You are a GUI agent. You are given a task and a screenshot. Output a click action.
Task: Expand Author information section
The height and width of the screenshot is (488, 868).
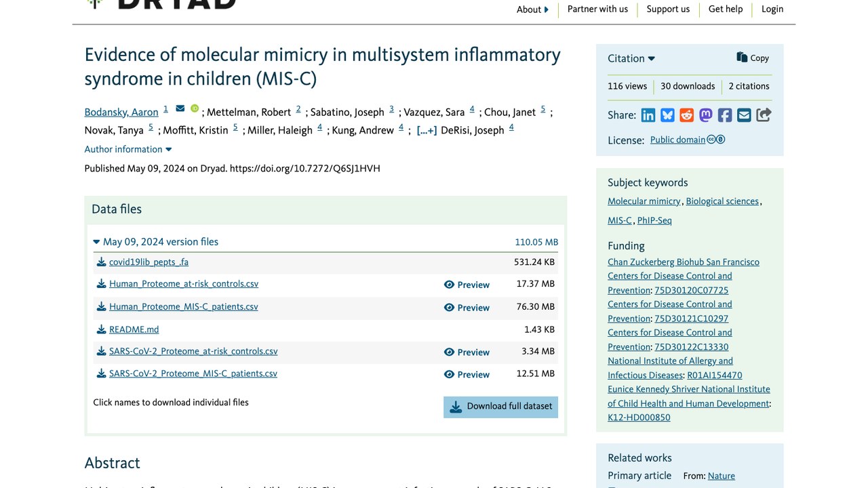(x=128, y=149)
